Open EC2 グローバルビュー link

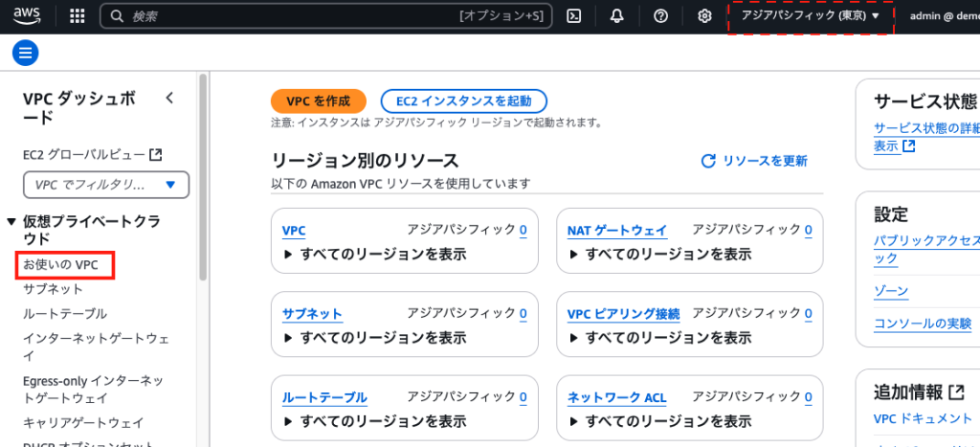click(x=84, y=154)
